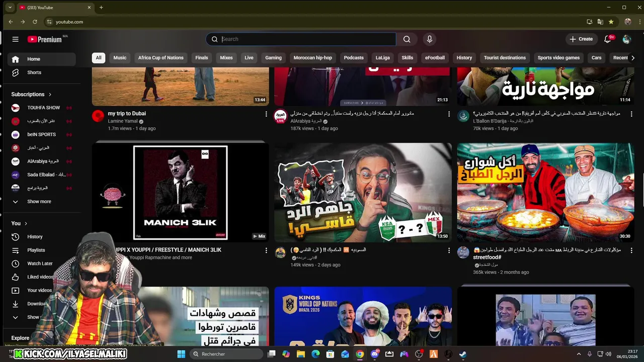Start voice search with the microphone icon
The width and height of the screenshot is (644, 362).
click(x=429, y=39)
